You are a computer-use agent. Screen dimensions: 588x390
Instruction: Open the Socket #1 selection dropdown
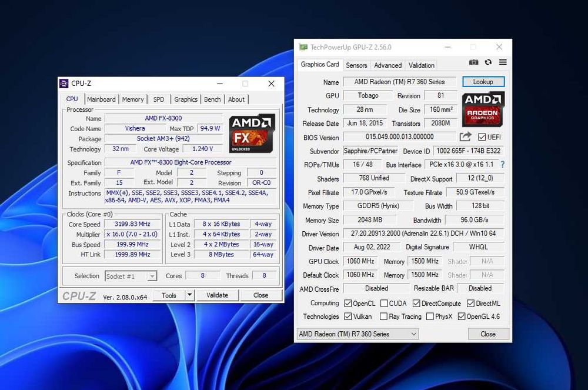pos(131,276)
